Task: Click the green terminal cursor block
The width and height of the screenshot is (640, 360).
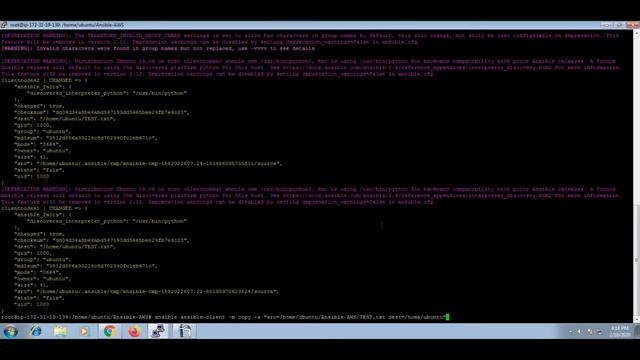Action: [x=447, y=317]
